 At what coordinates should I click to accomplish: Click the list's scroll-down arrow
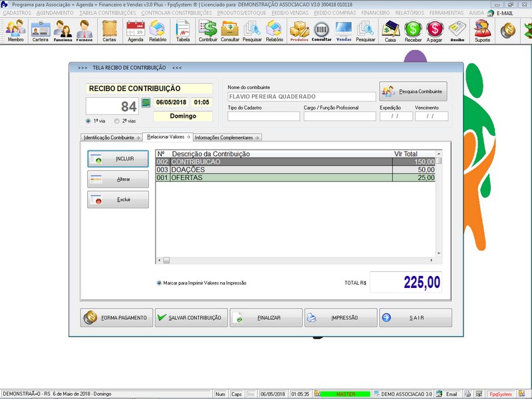tap(439, 253)
